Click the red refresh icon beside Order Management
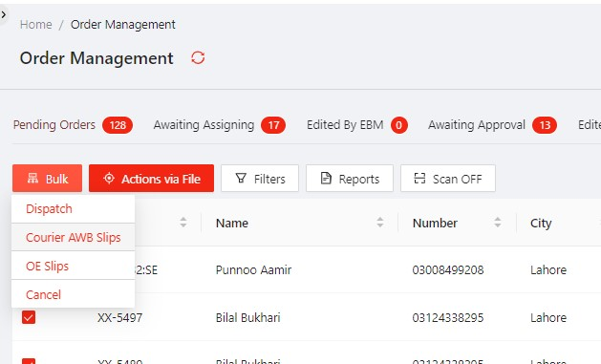The width and height of the screenshot is (601, 364). pyautogui.click(x=198, y=58)
